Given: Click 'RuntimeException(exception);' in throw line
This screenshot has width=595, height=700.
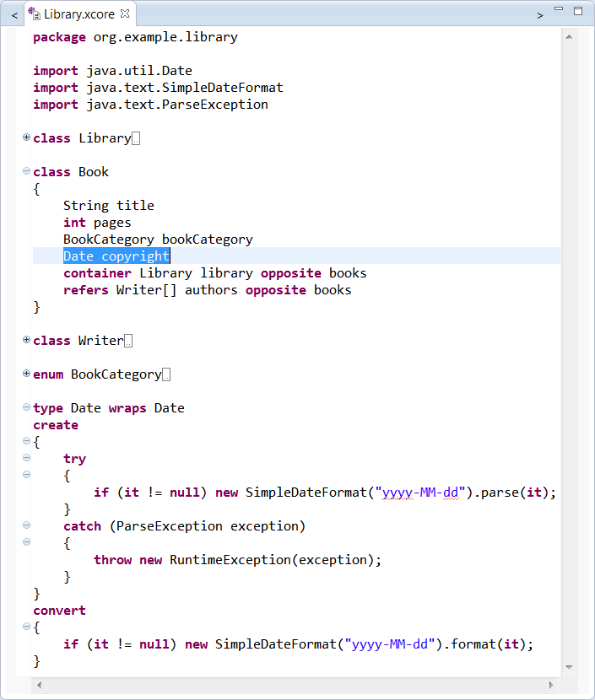Looking at the screenshot, I should point(276,560).
